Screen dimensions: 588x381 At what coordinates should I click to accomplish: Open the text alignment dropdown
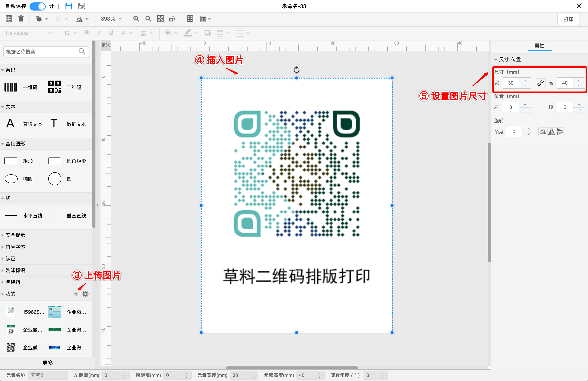147,33
